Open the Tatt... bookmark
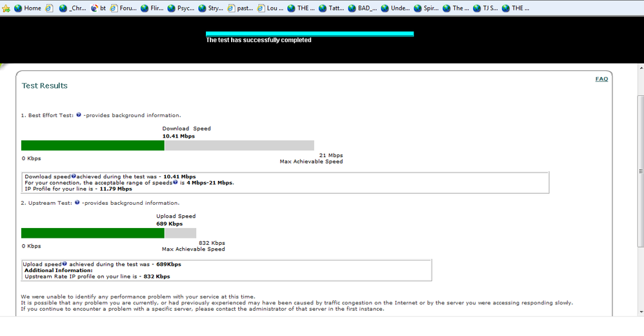Screen dimensions: 644x336 [332, 8]
